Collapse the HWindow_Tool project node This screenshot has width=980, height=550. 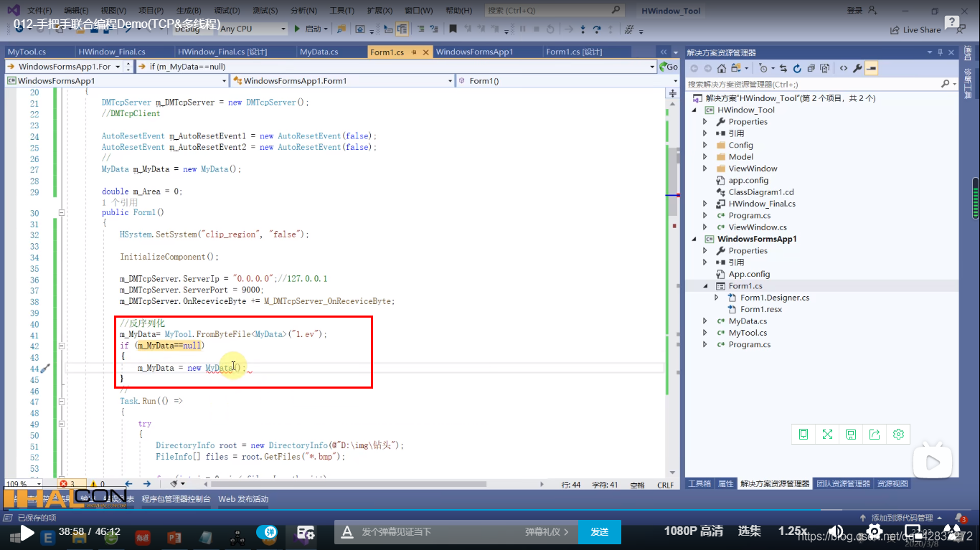[694, 110]
